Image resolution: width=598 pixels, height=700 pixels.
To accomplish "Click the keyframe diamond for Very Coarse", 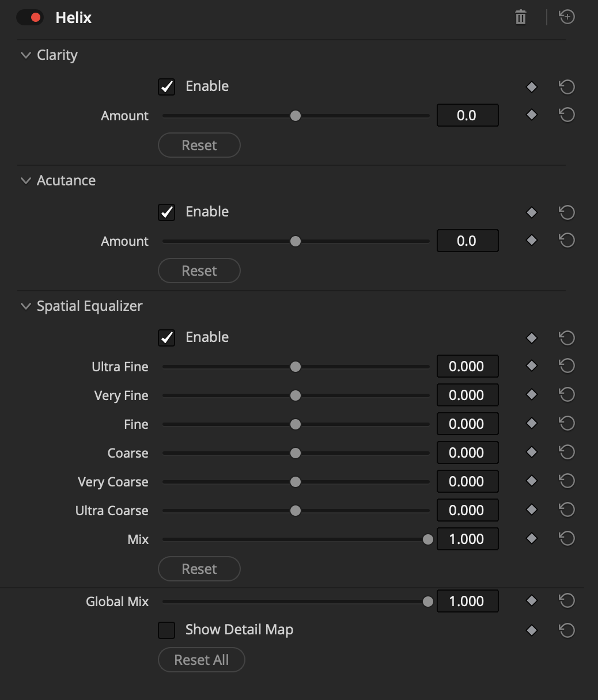I will (531, 481).
